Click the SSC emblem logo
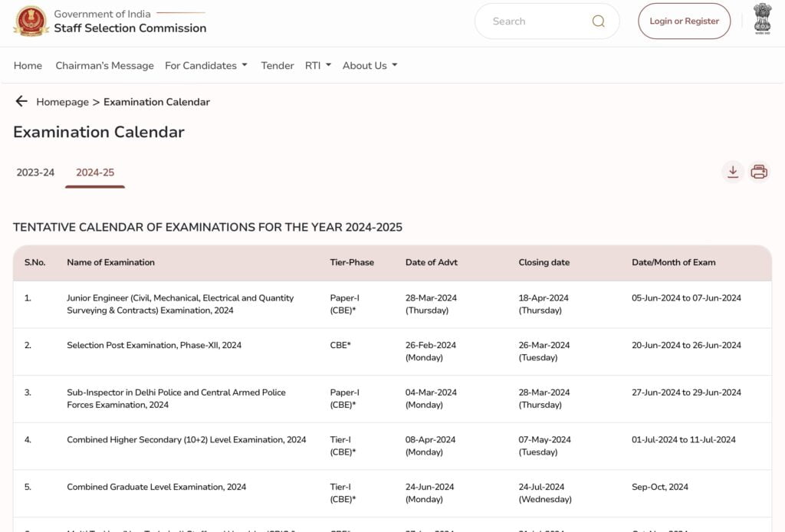This screenshot has width=785, height=532. pos(31,21)
